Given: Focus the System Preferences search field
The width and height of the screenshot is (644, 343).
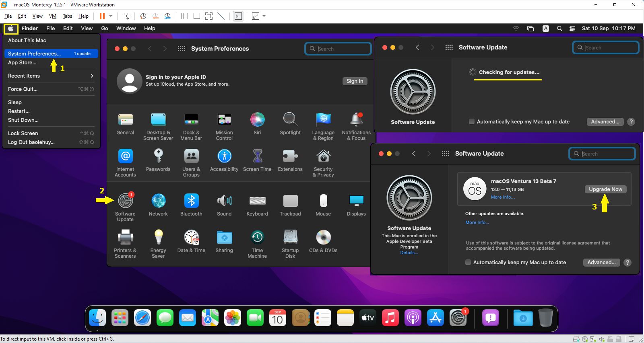Looking at the screenshot, I should click(338, 49).
